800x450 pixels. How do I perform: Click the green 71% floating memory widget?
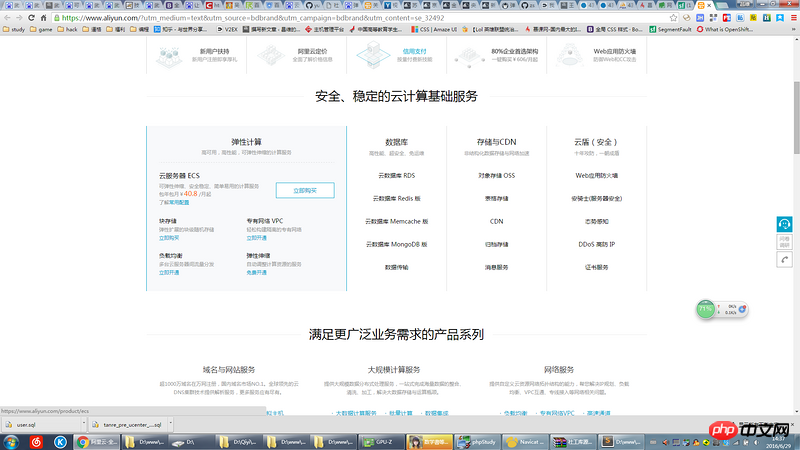point(706,309)
